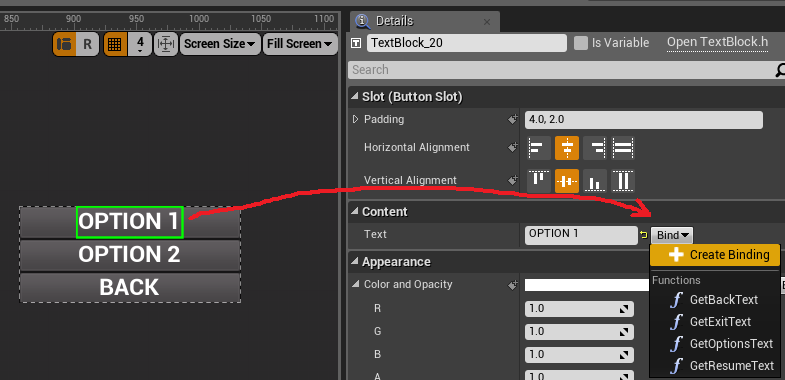
Task: Collapse the Content section
Action: (x=354, y=211)
